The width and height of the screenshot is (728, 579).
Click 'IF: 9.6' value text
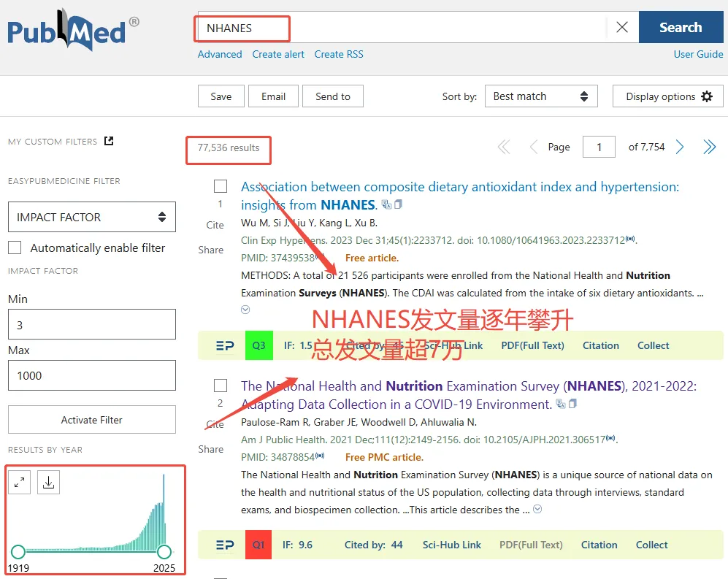pyautogui.click(x=298, y=545)
